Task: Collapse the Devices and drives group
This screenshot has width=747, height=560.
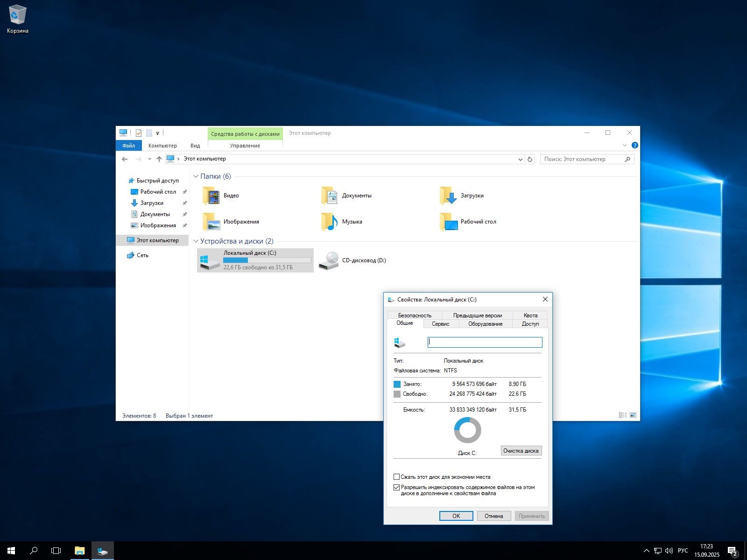Action: (x=196, y=241)
